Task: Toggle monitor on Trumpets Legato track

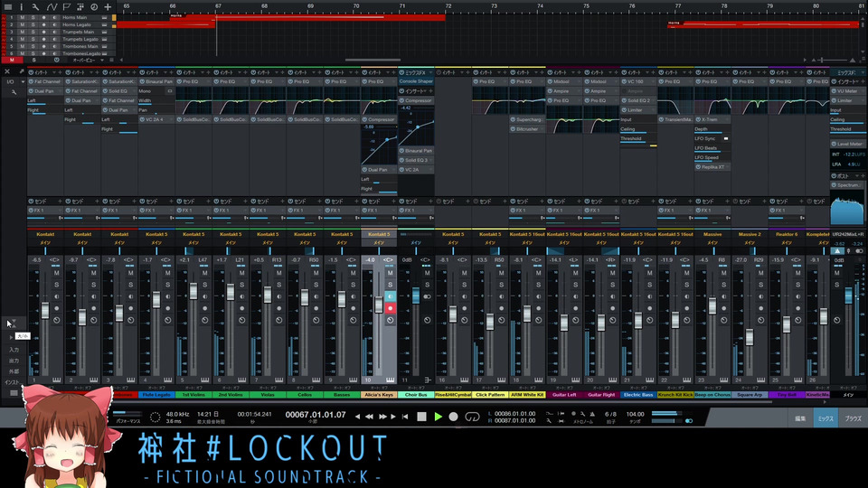Action: pos(54,39)
